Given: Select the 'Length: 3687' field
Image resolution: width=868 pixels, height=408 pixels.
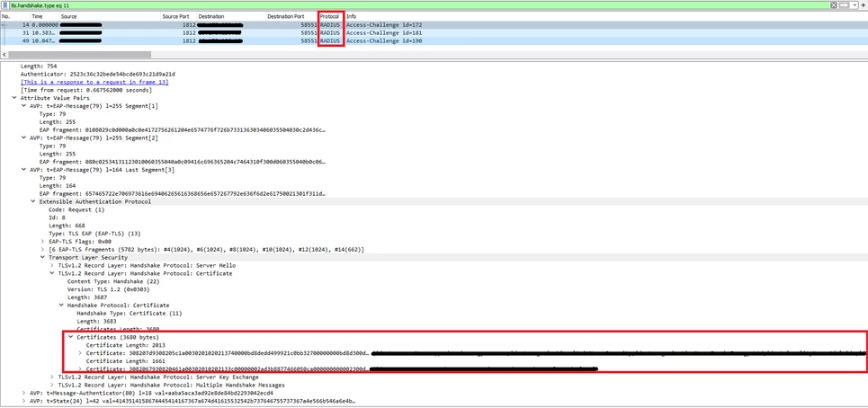Looking at the screenshot, I should [x=87, y=297].
